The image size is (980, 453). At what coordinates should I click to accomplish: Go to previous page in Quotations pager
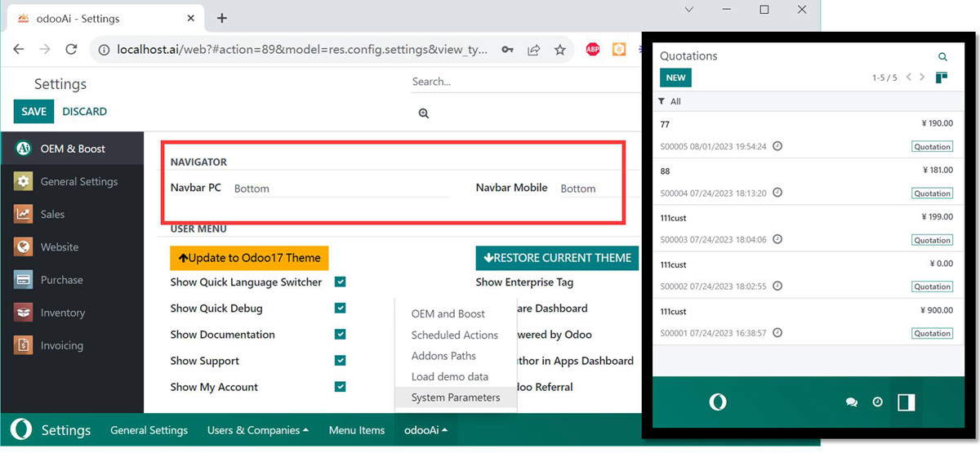click(x=909, y=78)
